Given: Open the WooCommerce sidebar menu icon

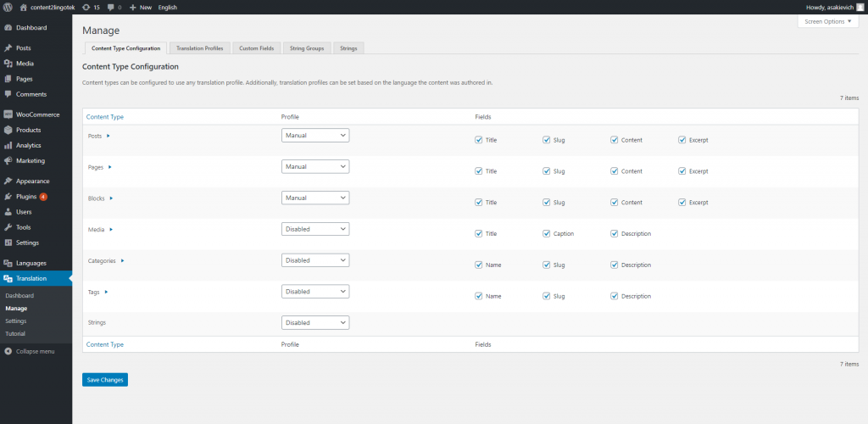Looking at the screenshot, I should (x=8, y=114).
